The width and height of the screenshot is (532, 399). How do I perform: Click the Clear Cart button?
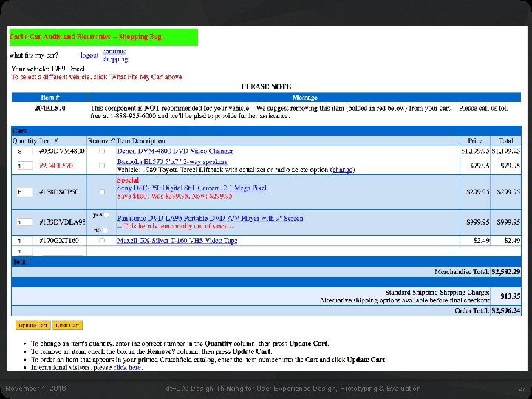pos(67,325)
